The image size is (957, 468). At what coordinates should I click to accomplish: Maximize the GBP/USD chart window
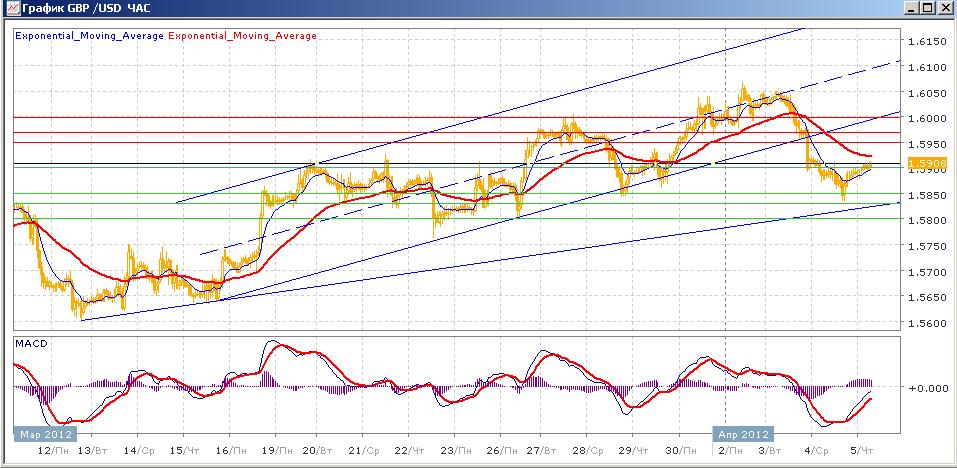pyautogui.click(x=928, y=8)
